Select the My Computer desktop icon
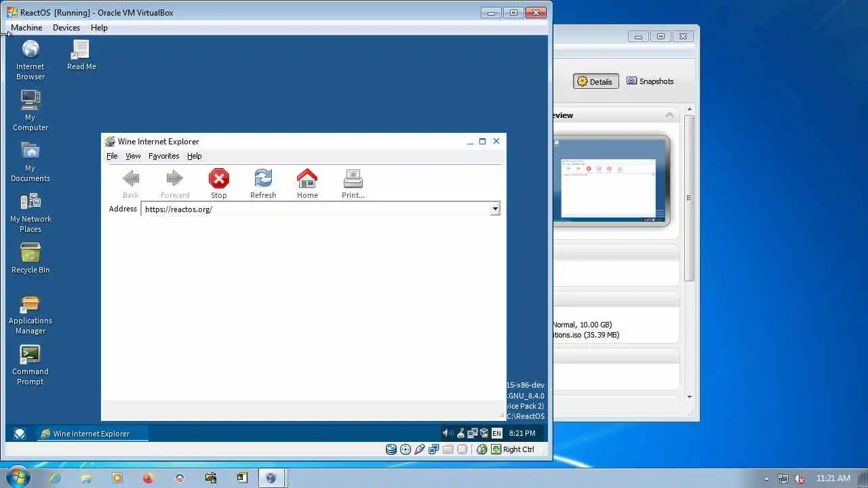 tap(31, 110)
